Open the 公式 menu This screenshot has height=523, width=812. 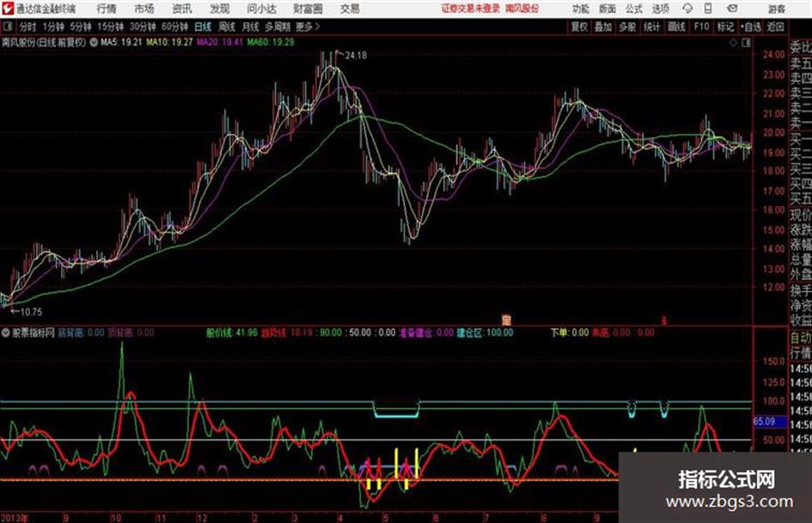634,9
